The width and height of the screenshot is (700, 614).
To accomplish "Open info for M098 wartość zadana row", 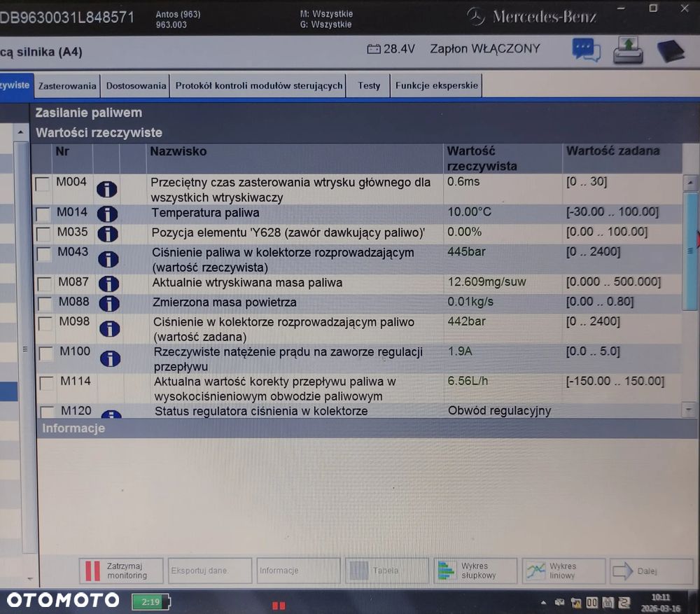I will point(109,328).
